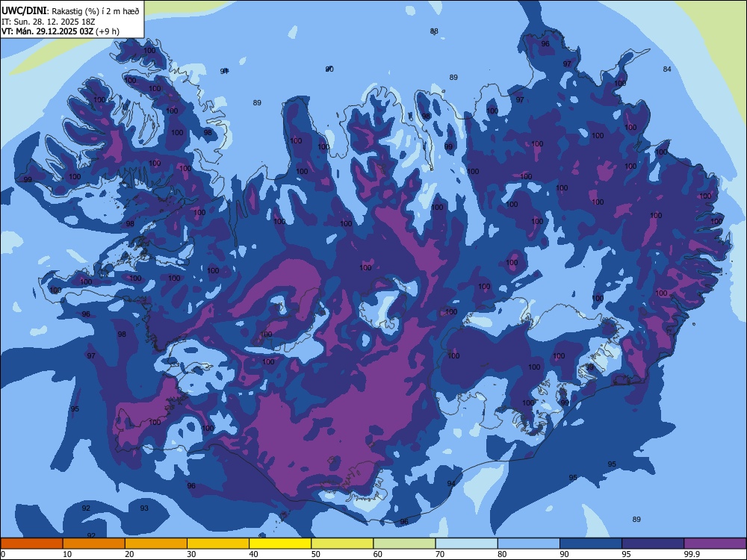Select the 20–30 amber legend swatch

156,544
